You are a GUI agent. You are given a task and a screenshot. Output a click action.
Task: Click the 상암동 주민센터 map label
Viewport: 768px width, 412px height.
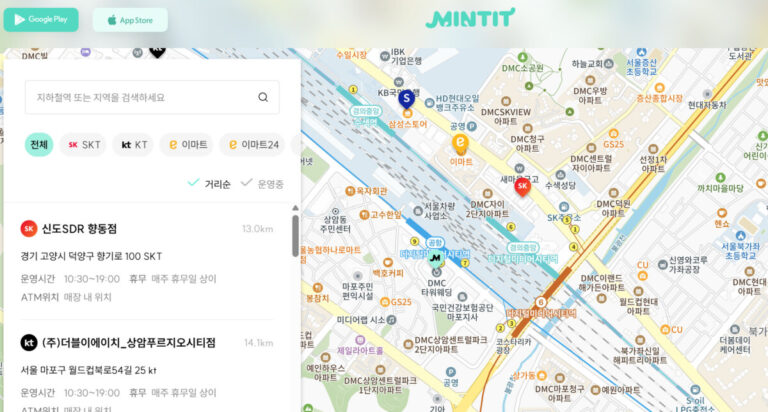[x=336, y=224]
